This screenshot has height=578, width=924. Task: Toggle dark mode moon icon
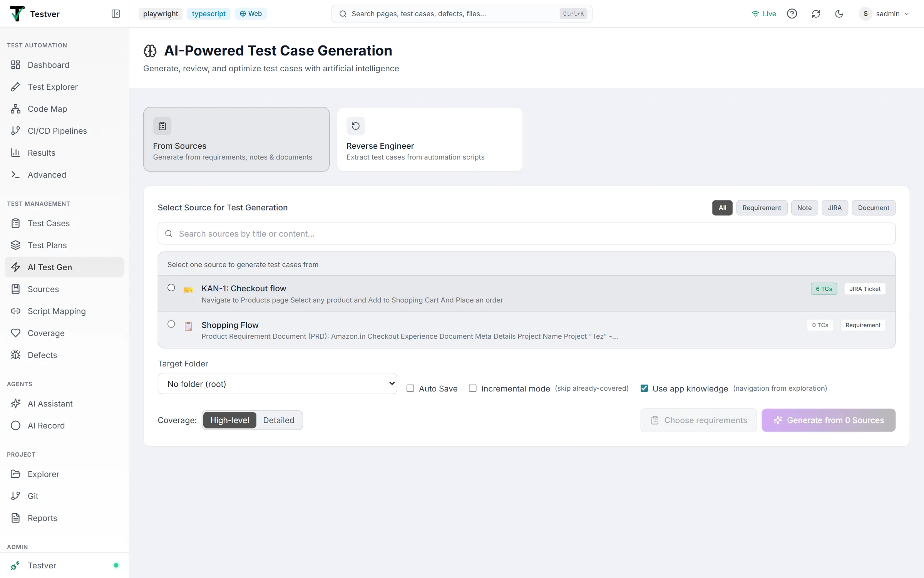(x=839, y=14)
